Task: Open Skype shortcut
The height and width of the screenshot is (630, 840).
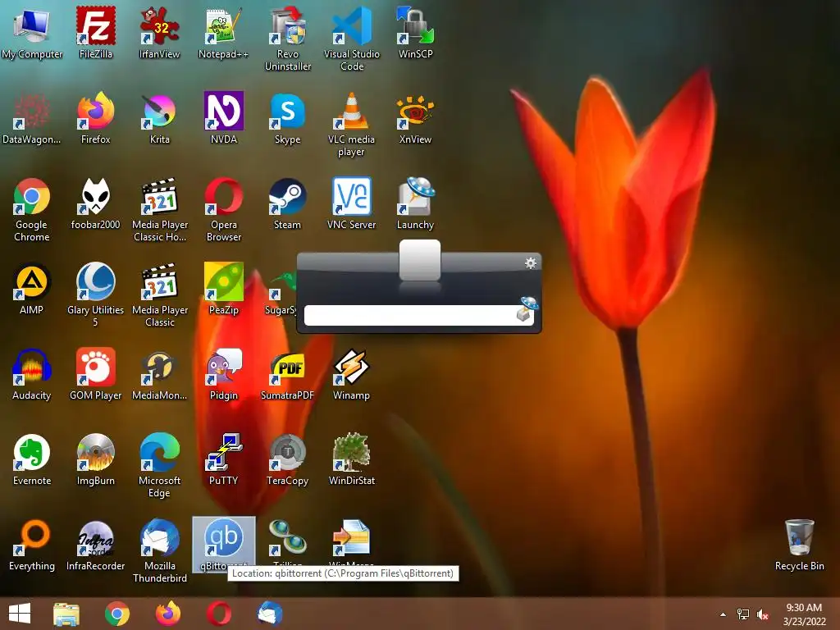Action: (x=288, y=118)
